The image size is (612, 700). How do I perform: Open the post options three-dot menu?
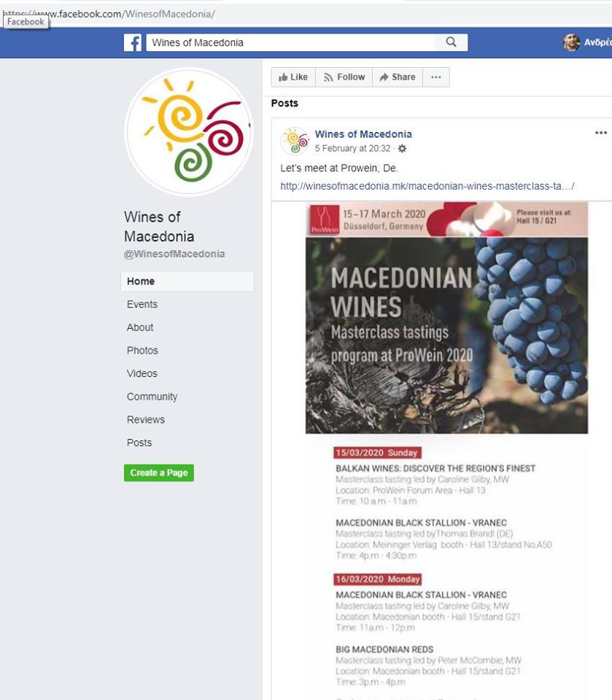(x=601, y=133)
